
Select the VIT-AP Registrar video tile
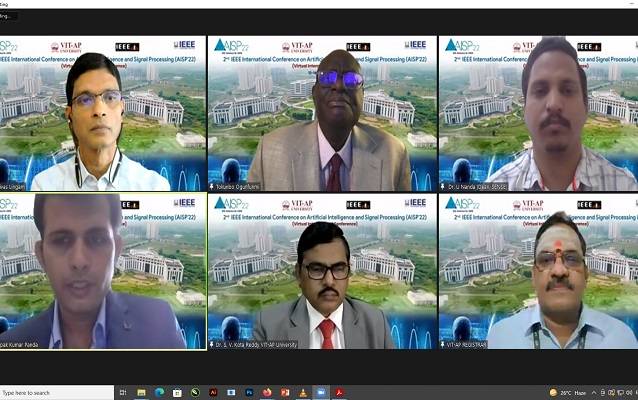click(537, 272)
